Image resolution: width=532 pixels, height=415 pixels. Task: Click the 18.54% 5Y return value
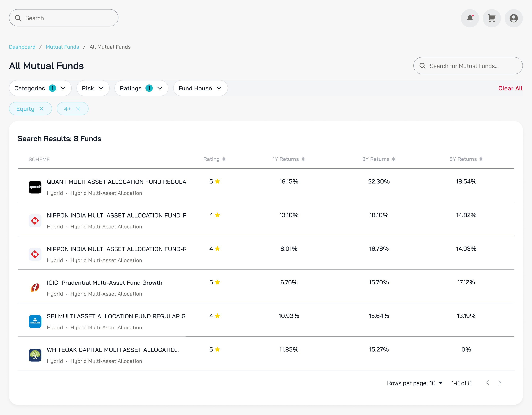click(x=466, y=181)
